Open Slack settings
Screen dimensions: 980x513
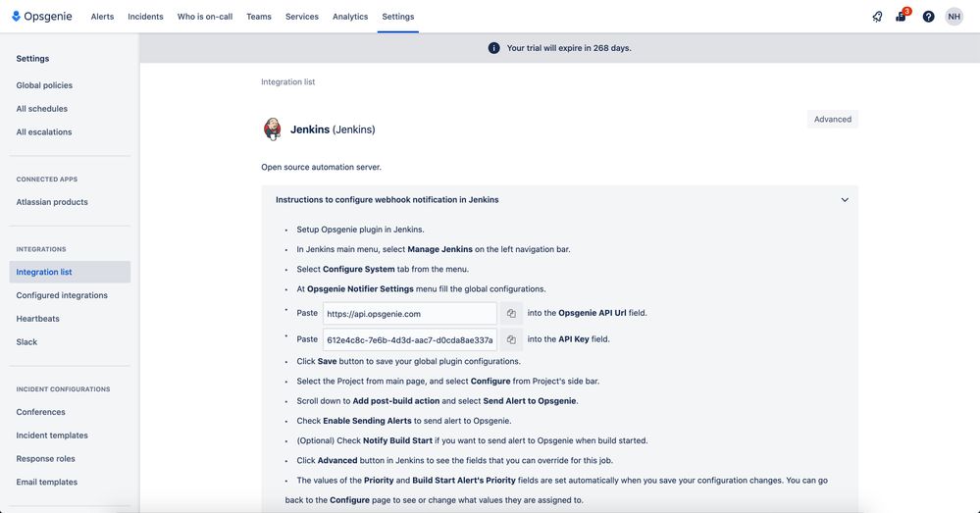pyautogui.click(x=26, y=341)
